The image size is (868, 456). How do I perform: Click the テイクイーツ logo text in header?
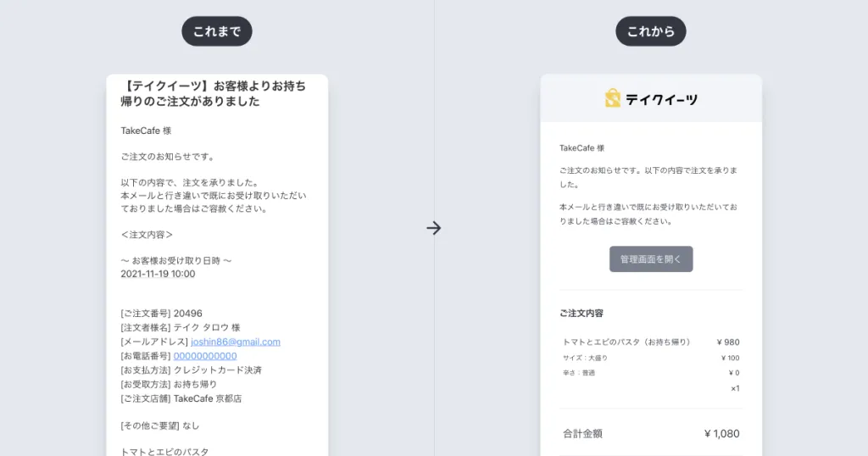(x=662, y=99)
